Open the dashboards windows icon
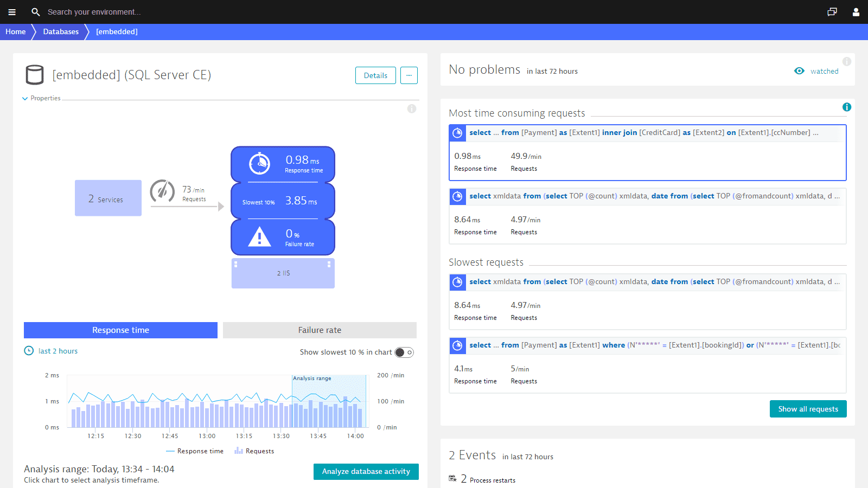Viewport: 868px width, 488px height. (832, 12)
